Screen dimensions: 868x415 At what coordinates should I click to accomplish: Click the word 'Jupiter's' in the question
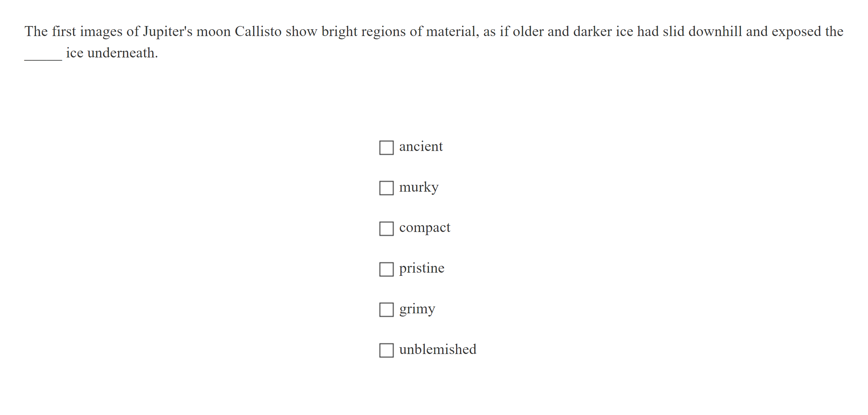point(168,31)
